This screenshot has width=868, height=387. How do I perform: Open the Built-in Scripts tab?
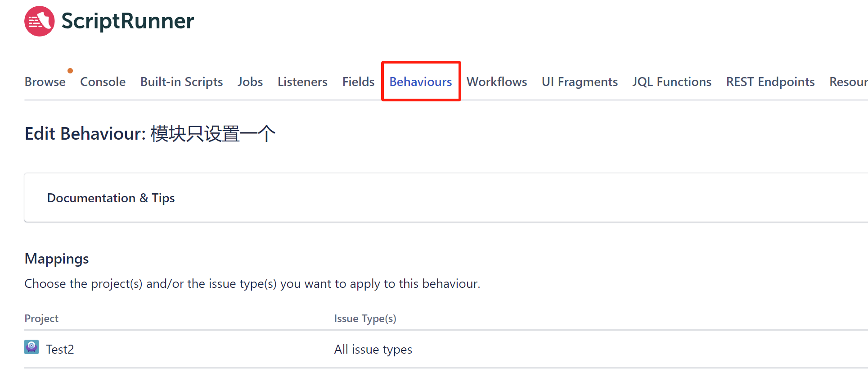point(181,82)
